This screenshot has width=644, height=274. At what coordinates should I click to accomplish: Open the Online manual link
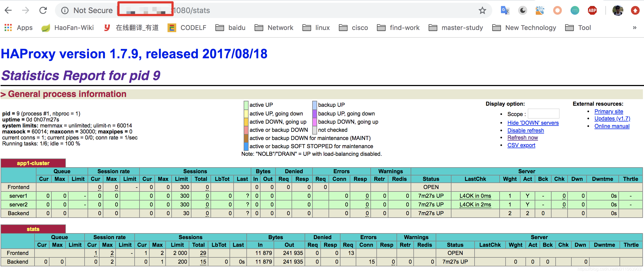pos(612,126)
